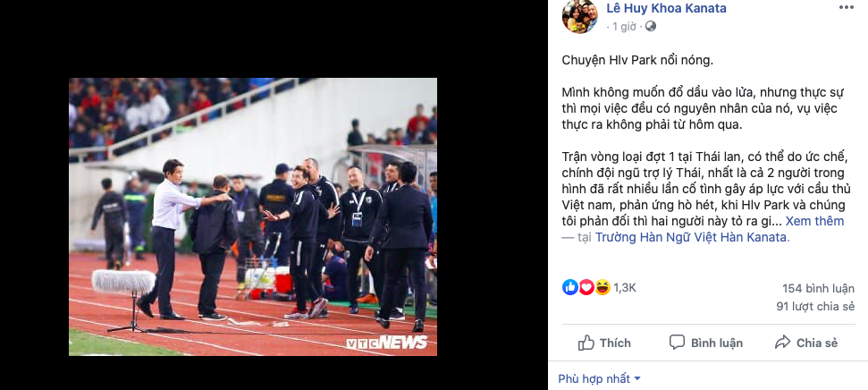
Task: View the 91 lượt chia sẻ shares
Action: click(x=815, y=306)
